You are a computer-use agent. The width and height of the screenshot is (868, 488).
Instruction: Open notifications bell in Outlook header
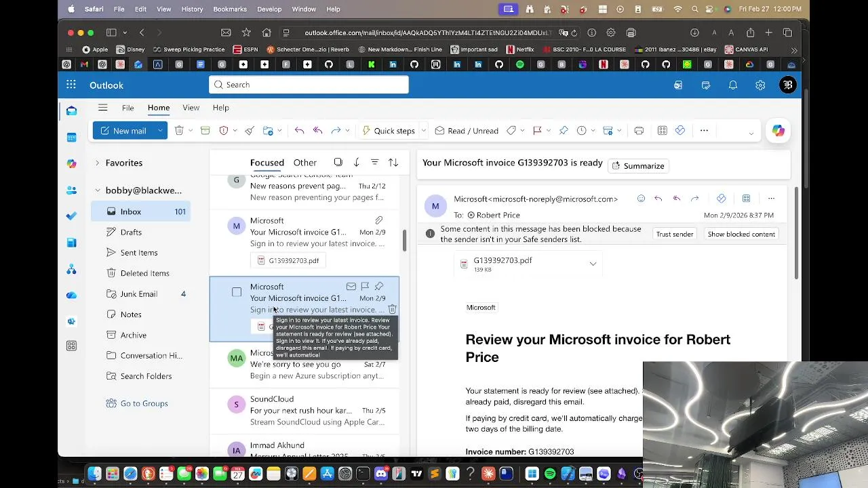click(x=733, y=85)
